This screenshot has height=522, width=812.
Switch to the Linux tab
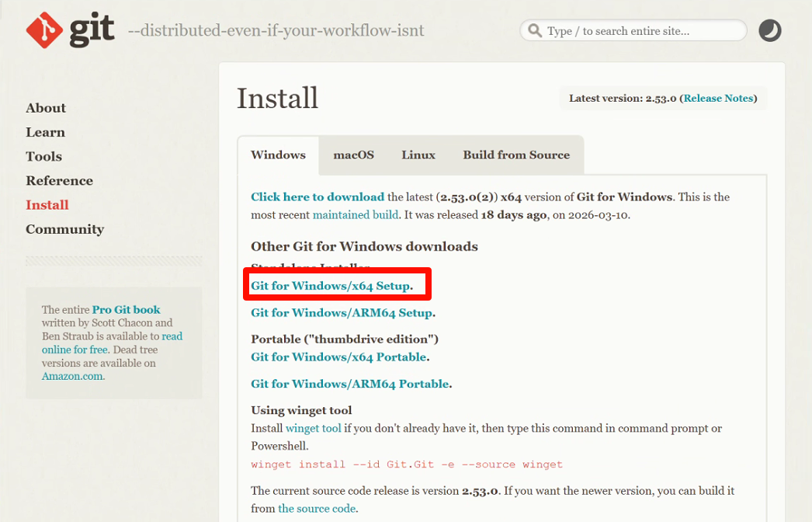[x=418, y=155]
